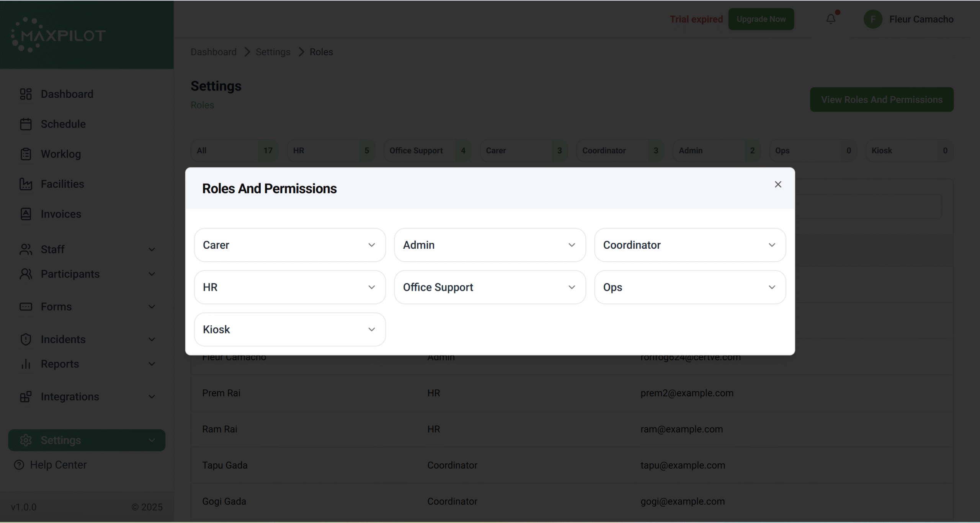The height and width of the screenshot is (523, 980).
Task: Close the Roles And Permissions dialog
Action: 777,184
